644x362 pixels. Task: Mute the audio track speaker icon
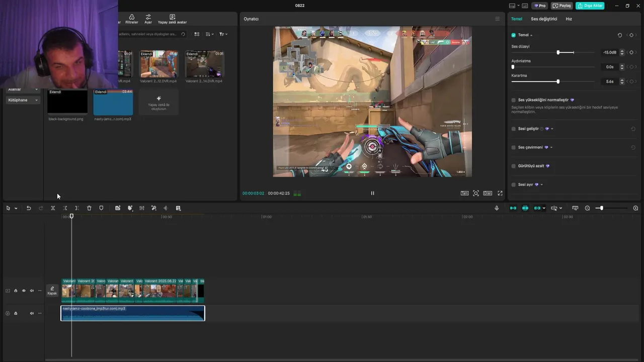coord(32,313)
